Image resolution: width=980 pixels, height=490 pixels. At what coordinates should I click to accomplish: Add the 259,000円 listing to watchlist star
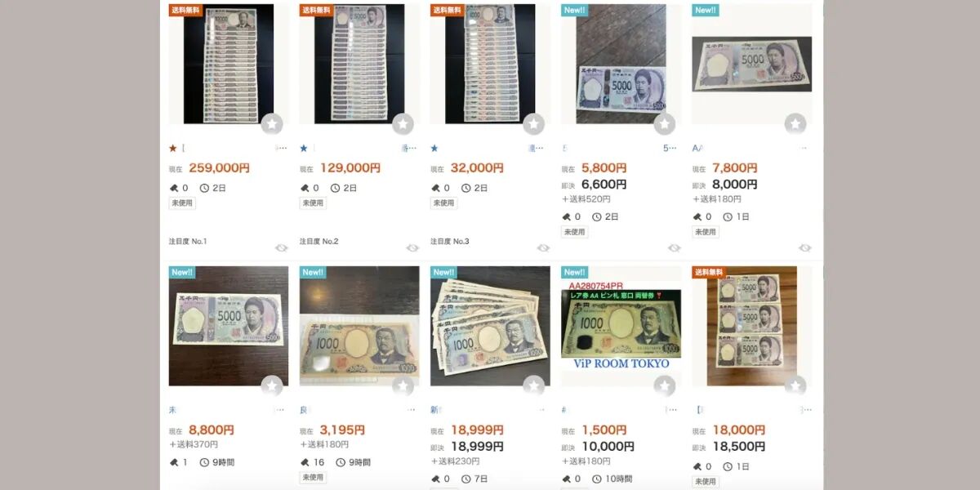pos(272,124)
